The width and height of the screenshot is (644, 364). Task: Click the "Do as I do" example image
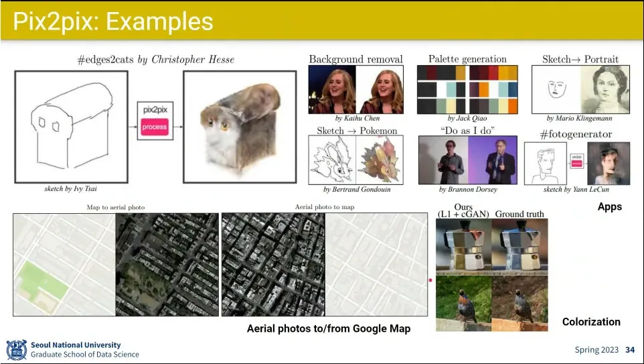(x=468, y=160)
